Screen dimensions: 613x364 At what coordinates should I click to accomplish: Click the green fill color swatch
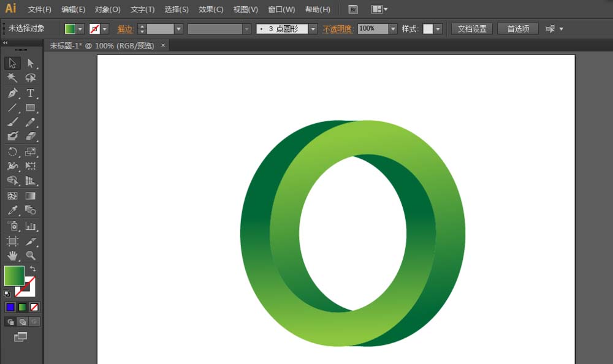tap(69, 28)
